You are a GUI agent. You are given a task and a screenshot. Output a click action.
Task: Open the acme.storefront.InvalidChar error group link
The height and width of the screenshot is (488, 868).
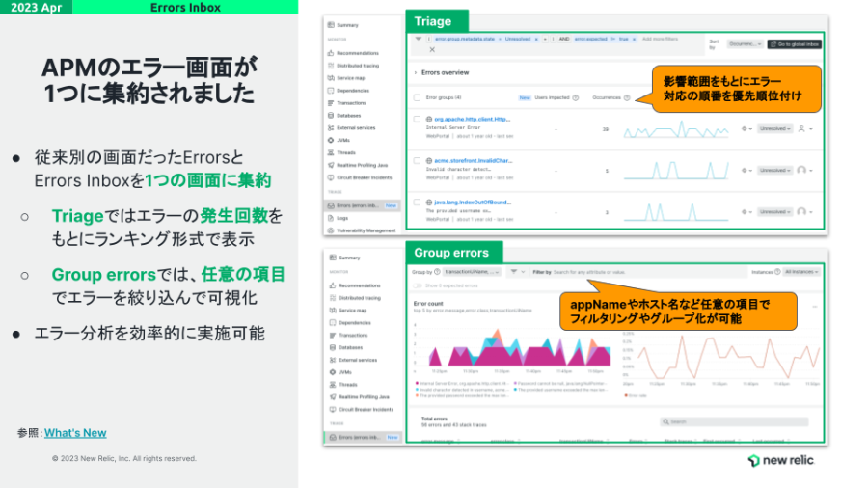pos(474,160)
